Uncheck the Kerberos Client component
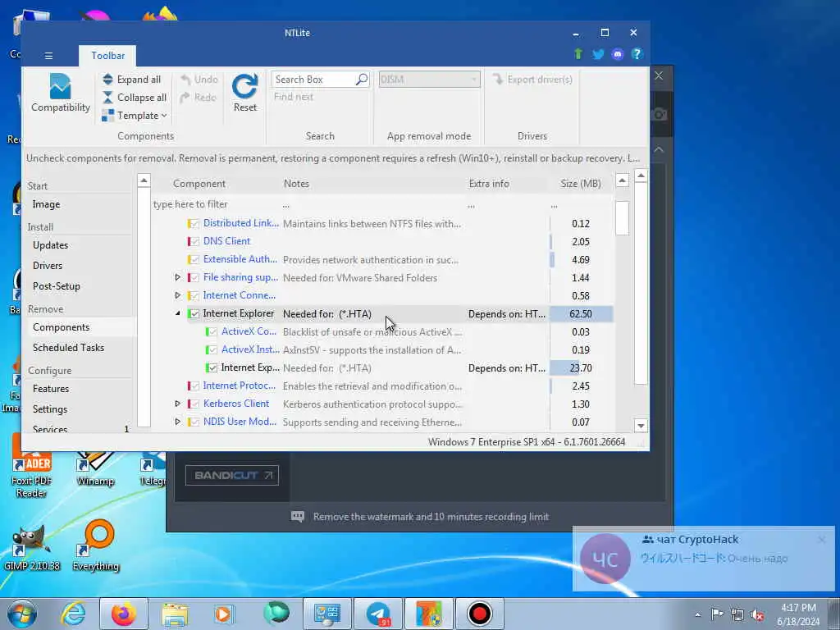 pyautogui.click(x=194, y=404)
